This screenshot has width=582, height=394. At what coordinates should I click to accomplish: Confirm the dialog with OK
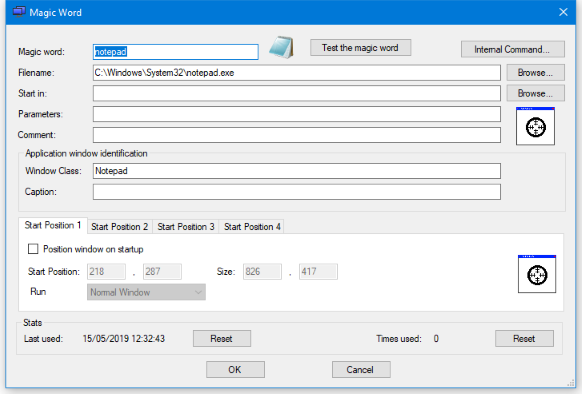click(x=235, y=369)
